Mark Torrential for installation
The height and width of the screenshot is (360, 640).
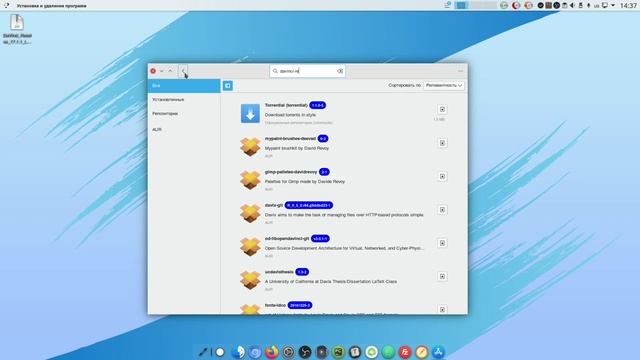point(442,109)
